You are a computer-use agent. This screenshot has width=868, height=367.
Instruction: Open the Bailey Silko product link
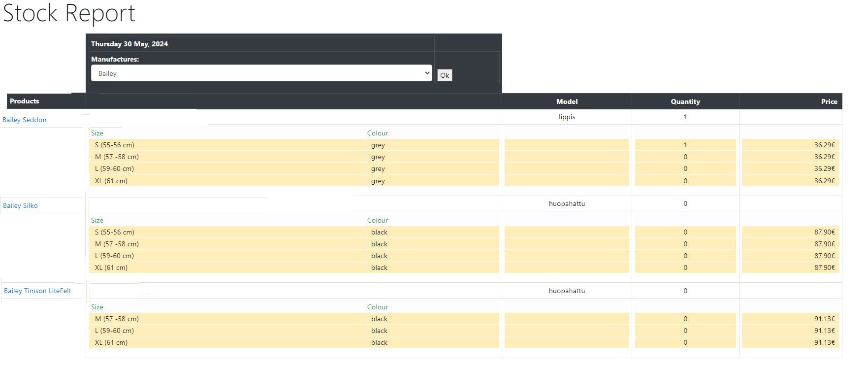[x=20, y=205]
